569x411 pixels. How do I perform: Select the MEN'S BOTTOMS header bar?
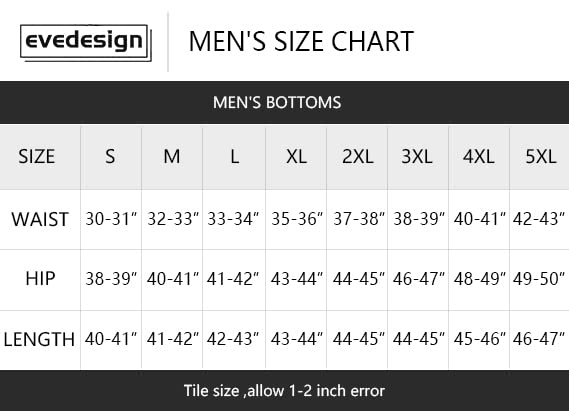284,102
